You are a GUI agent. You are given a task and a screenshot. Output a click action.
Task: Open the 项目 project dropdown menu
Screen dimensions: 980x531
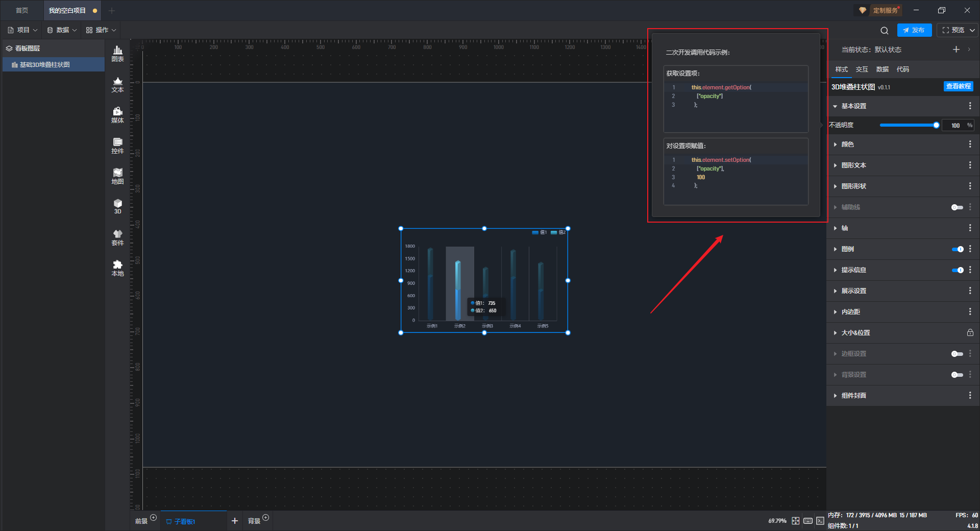click(x=23, y=30)
